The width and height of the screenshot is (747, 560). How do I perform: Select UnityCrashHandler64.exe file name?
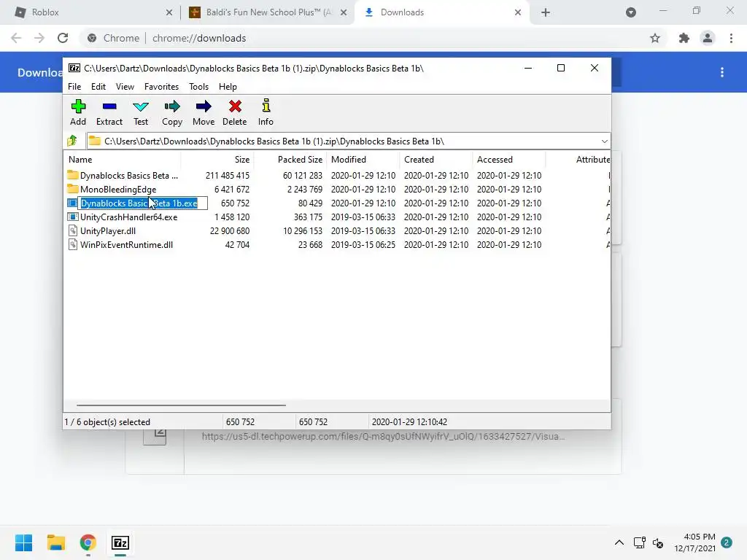[x=128, y=217]
